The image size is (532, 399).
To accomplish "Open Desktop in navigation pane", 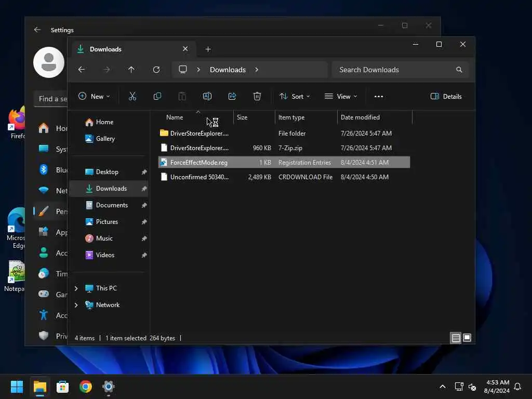I will [x=109, y=172].
